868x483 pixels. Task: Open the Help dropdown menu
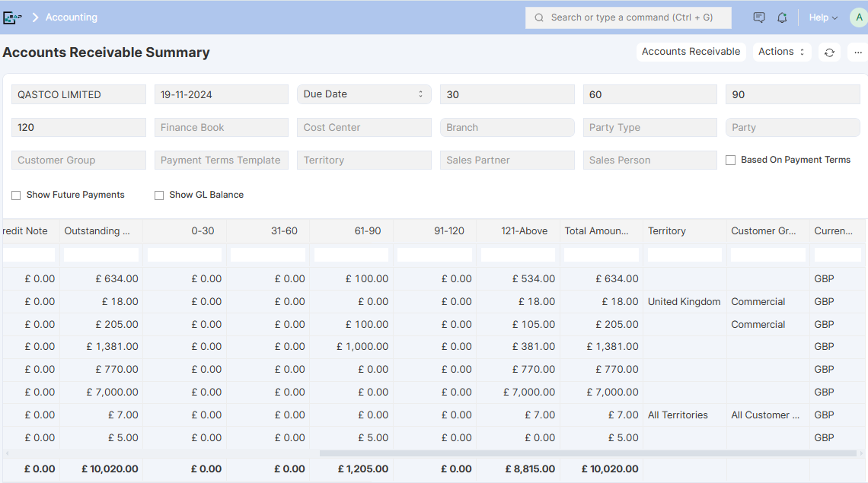click(823, 17)
